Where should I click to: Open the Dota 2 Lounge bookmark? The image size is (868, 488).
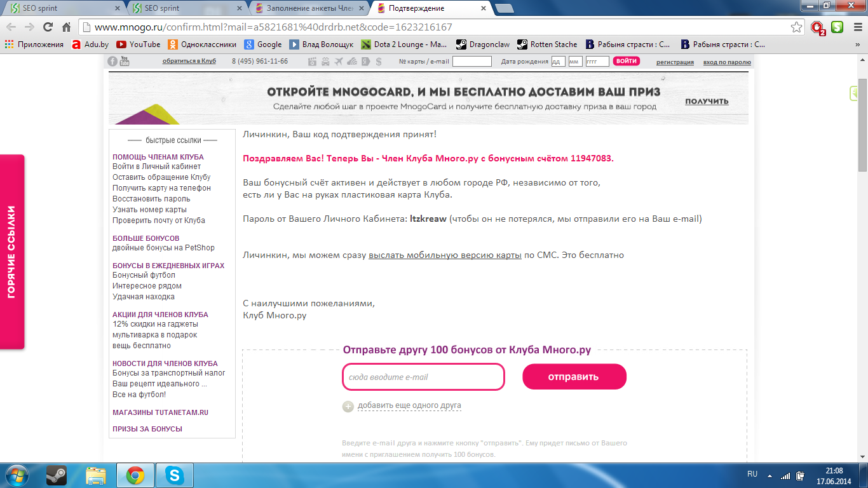404,44
